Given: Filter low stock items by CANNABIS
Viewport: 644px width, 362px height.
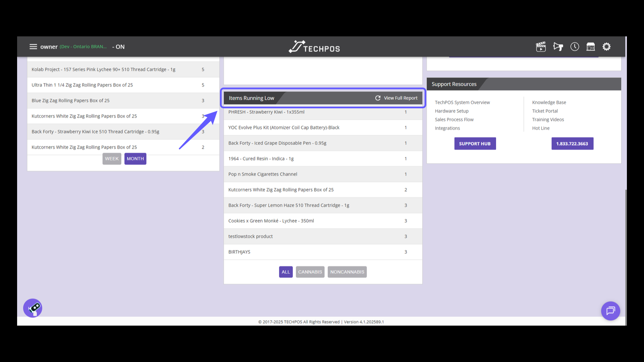Looking at the screenshot, I should [x=310, y=272].
